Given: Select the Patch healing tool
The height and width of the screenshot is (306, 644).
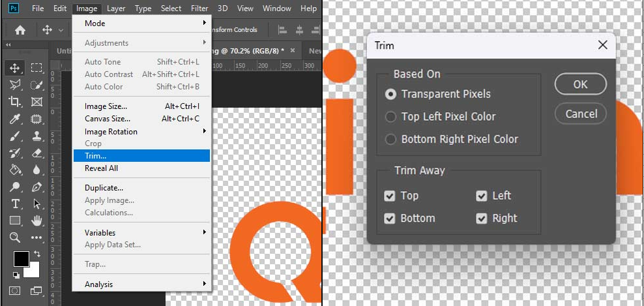Looking at the screenshot, I should click(37, 119).
